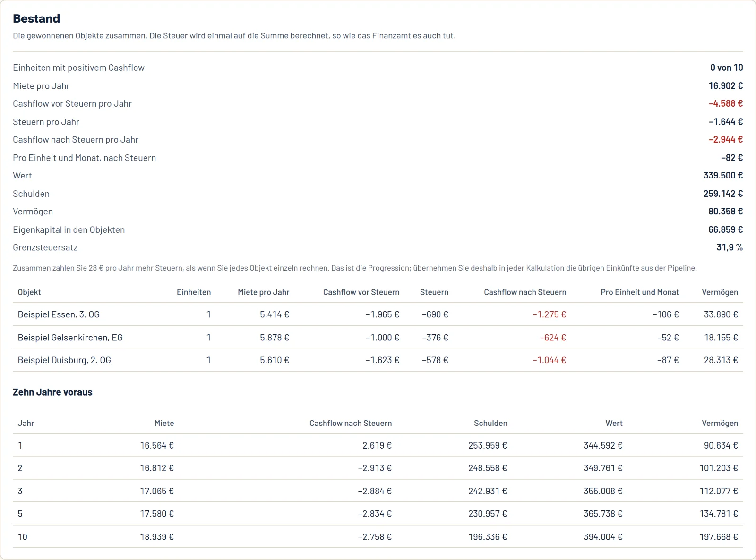The height and width of the screenshot is (560, 756).
Task: Click the Vermögen value 80.358 €
Action: (x=725, y=212)
